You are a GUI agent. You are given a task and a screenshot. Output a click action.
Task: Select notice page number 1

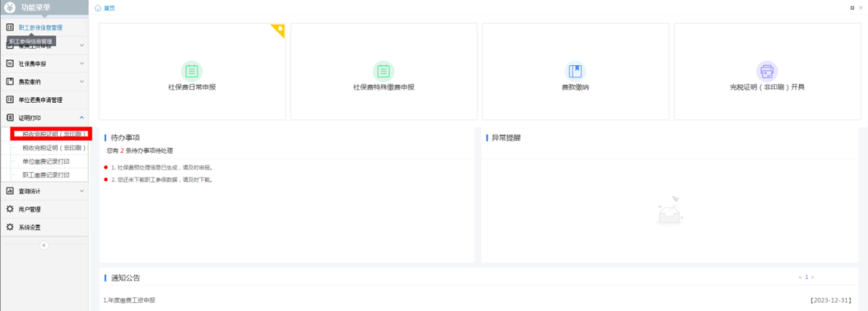click(807, 276)
